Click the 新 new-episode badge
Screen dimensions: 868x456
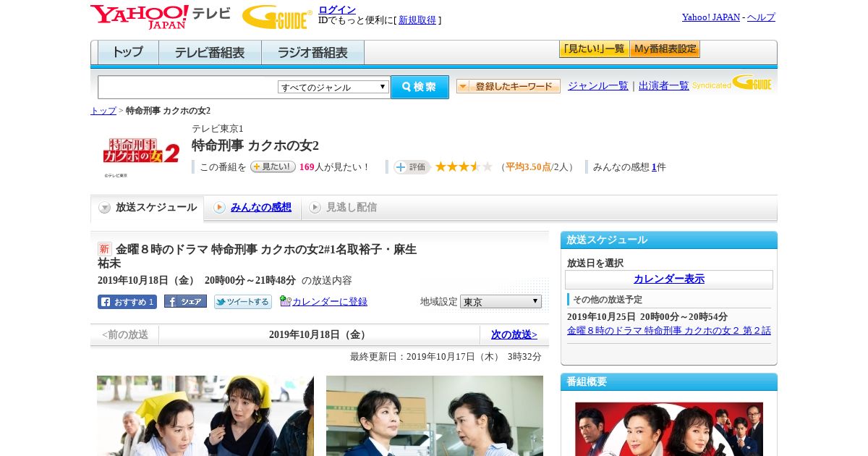coord(105,249)
